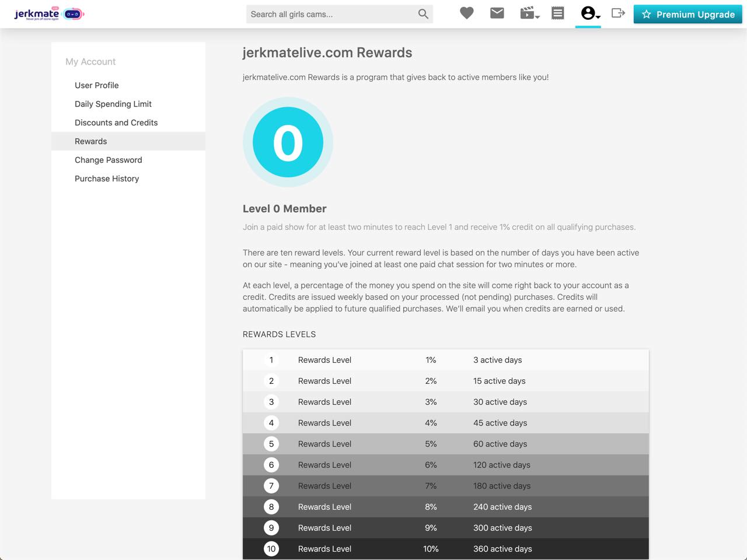Click the '3 active days' cell
747x560 pixels.
[x=498, y=360]
